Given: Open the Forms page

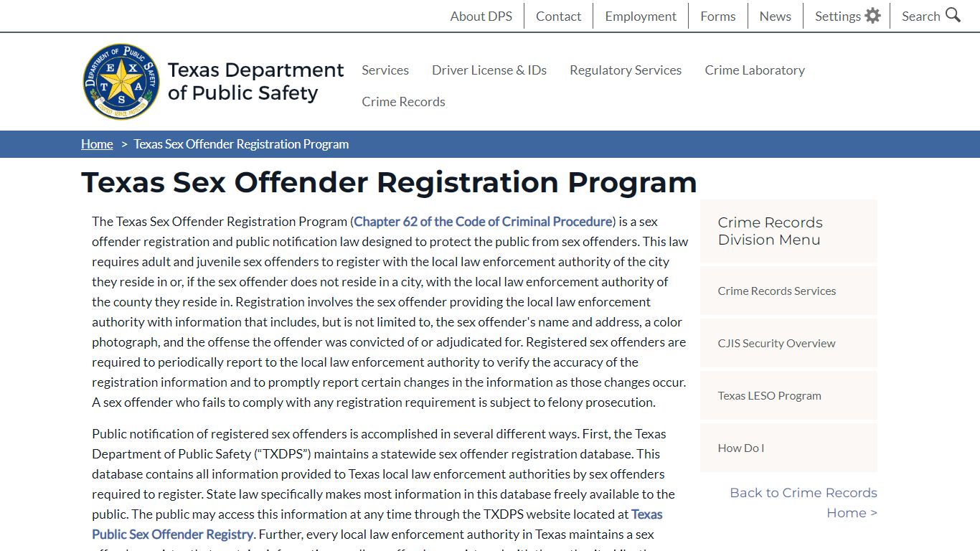Looking at the screenshot, I should (x=718, y=16).
